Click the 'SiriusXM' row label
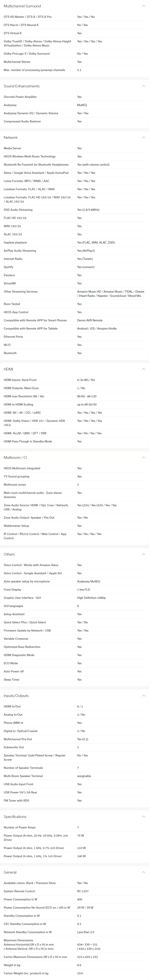The image size is (149, 980). click(9, 283)
